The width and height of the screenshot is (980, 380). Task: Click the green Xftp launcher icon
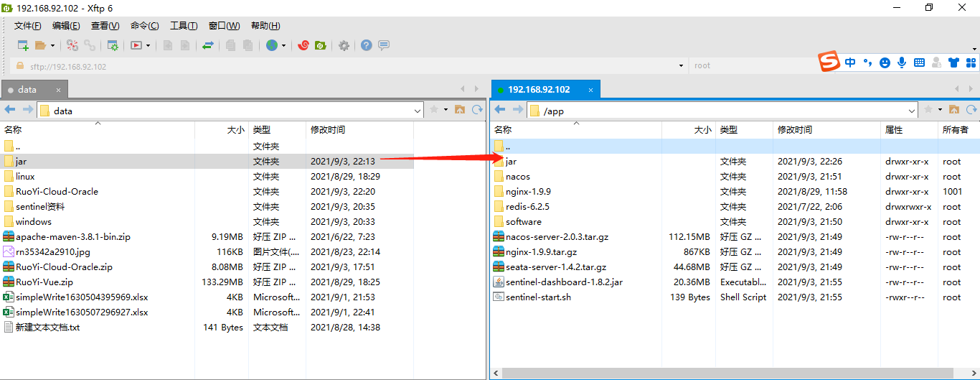[321, 45]
